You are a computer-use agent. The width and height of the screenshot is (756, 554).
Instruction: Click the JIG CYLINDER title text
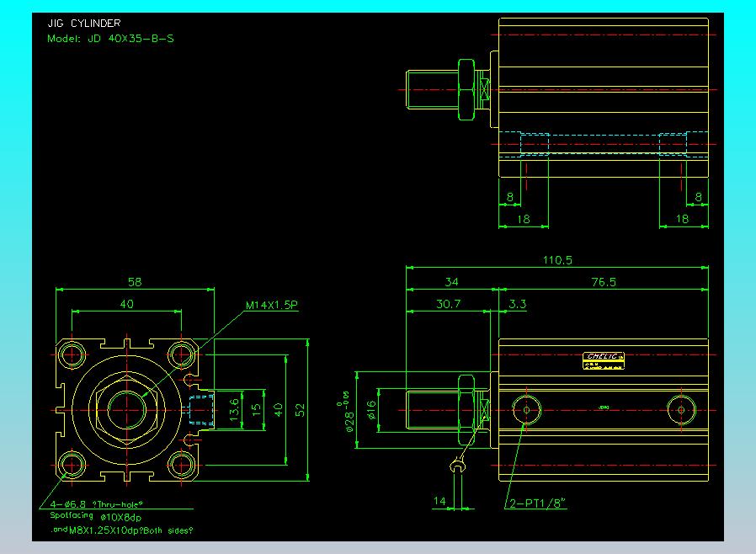84,23
